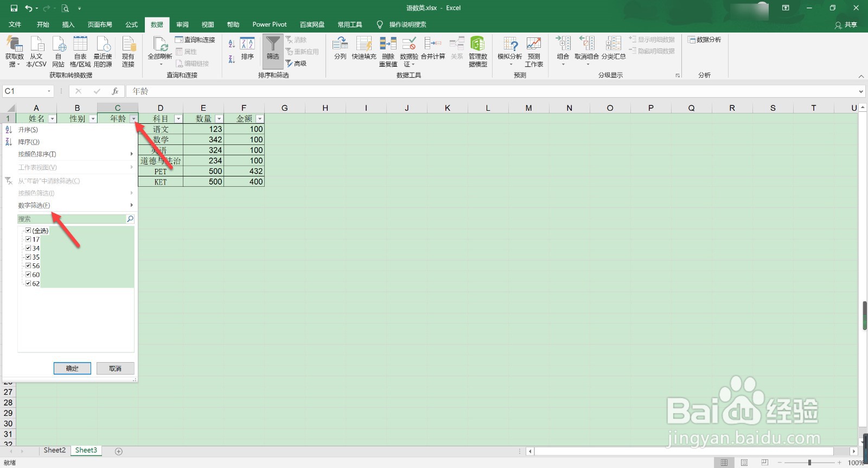The image size is (868, 468).
Task: Switch to Page Layout view button
Action: coord(744,463)
